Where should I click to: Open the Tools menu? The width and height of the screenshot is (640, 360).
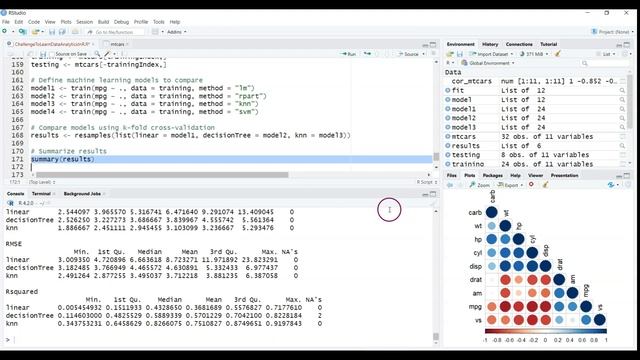coord(159,22)
